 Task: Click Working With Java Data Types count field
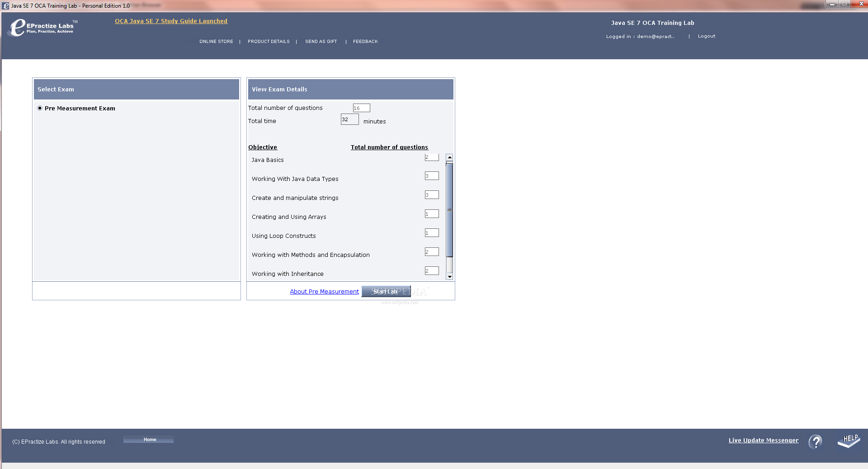[x=432, y=176]
